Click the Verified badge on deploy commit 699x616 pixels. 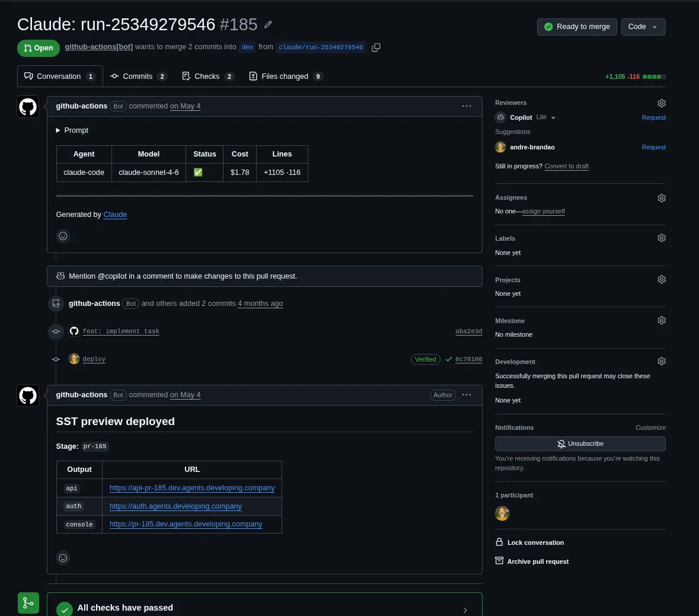(425, 359)
